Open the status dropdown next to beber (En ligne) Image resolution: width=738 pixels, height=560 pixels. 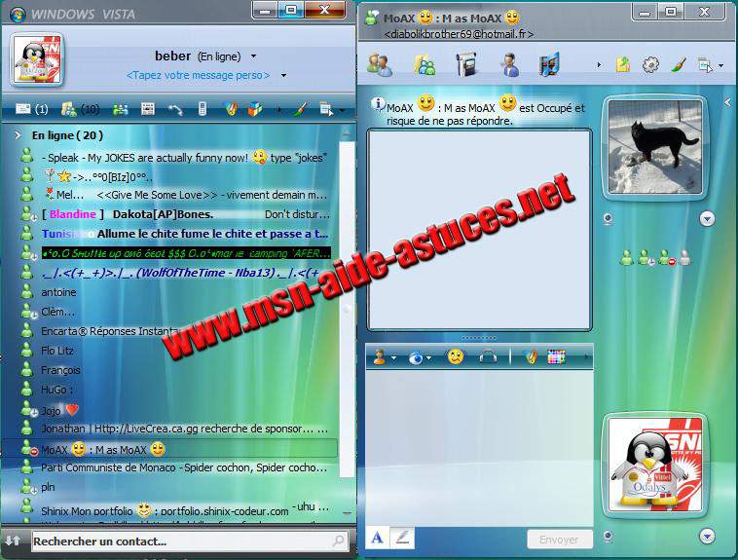coord(254,56)
